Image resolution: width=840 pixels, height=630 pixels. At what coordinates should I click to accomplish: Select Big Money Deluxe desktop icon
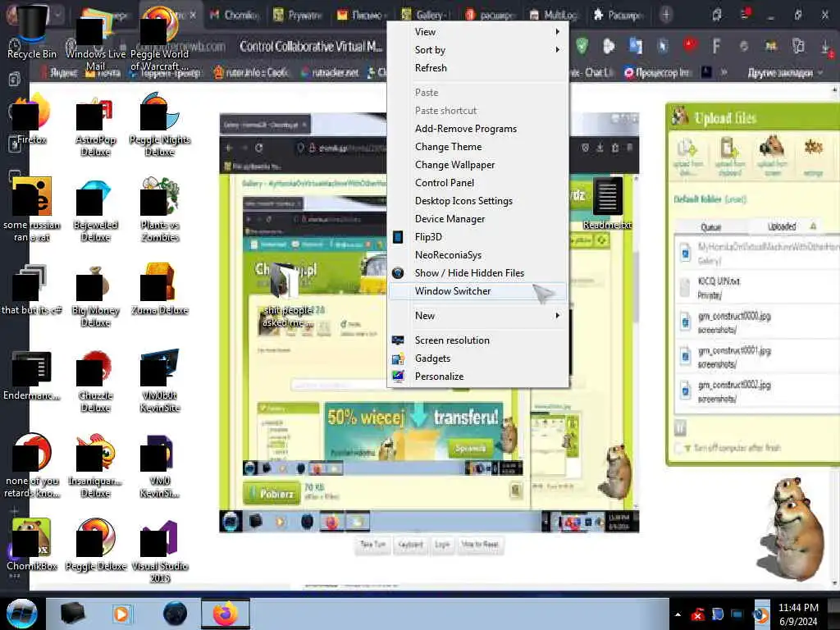(95, 295)
